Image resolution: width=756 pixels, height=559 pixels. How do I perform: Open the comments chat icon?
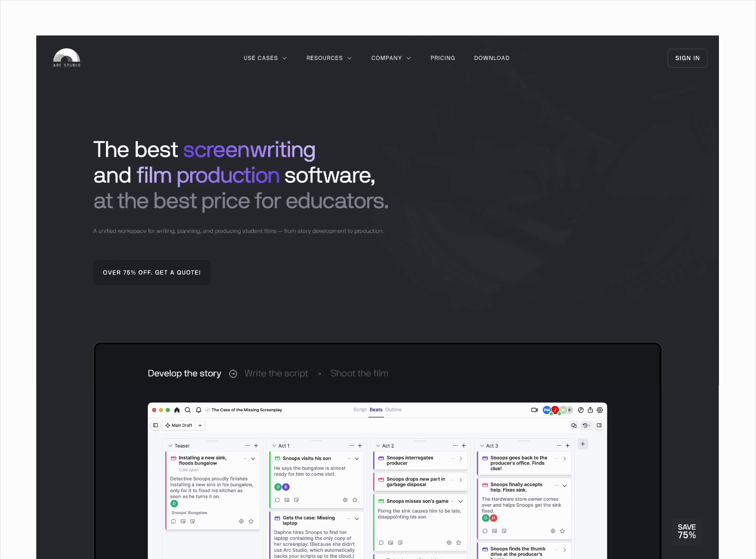tap(574, 425)
